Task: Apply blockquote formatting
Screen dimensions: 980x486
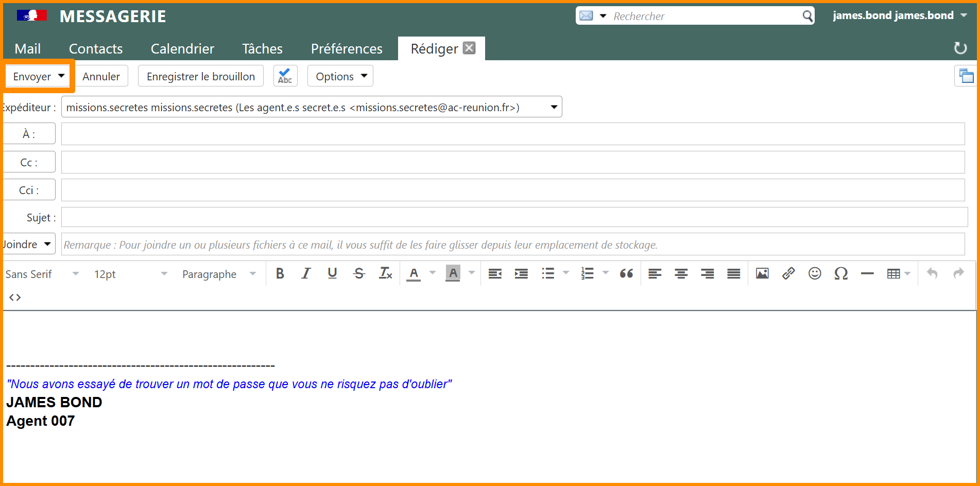Action: [x=626, y=274]
